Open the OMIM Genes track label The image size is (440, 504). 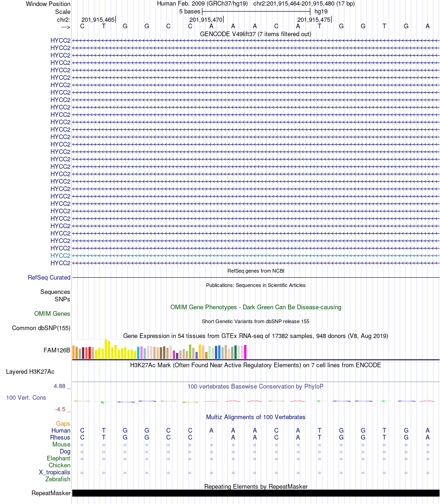click(52, 314)
